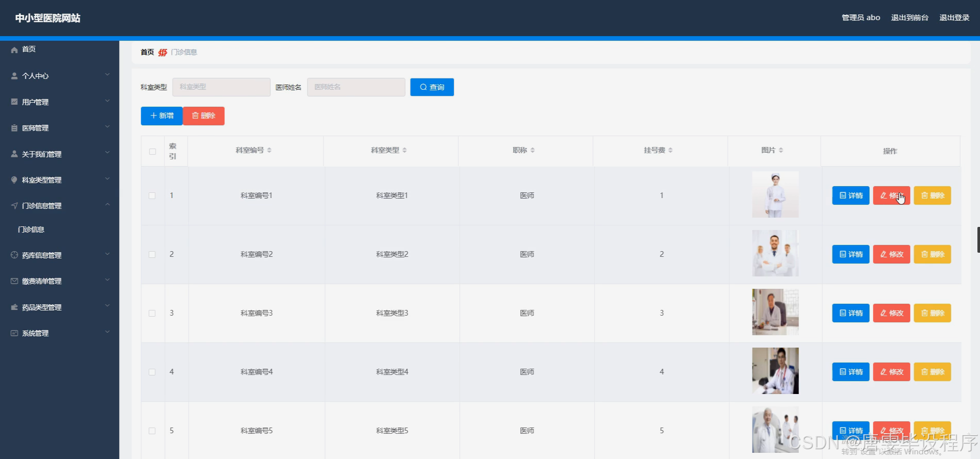
Task: Click the red 删除 batch delete button
Action: pos(204,116)
